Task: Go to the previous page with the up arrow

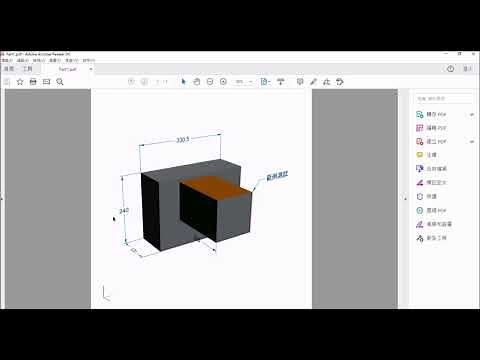Action: [x=131, y=82]
